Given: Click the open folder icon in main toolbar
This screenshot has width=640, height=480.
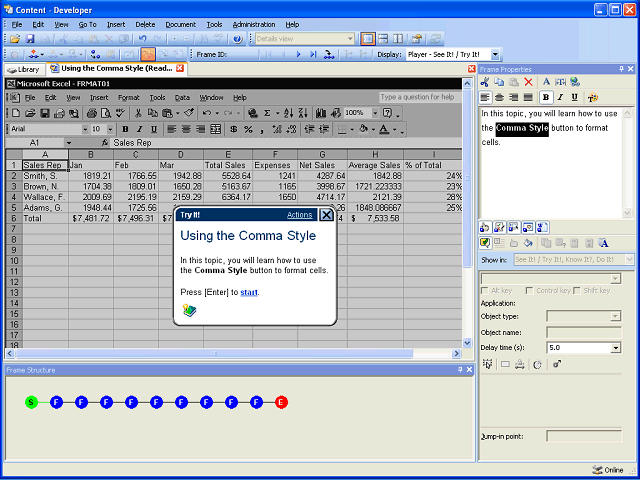Looking at the screenshot, I should pyautogui.click(x=15, y=39).
